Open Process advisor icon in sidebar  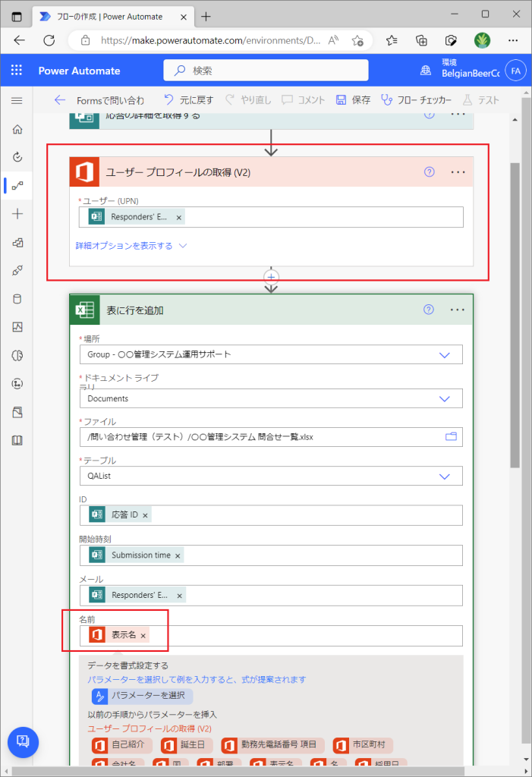coord(17,383)
